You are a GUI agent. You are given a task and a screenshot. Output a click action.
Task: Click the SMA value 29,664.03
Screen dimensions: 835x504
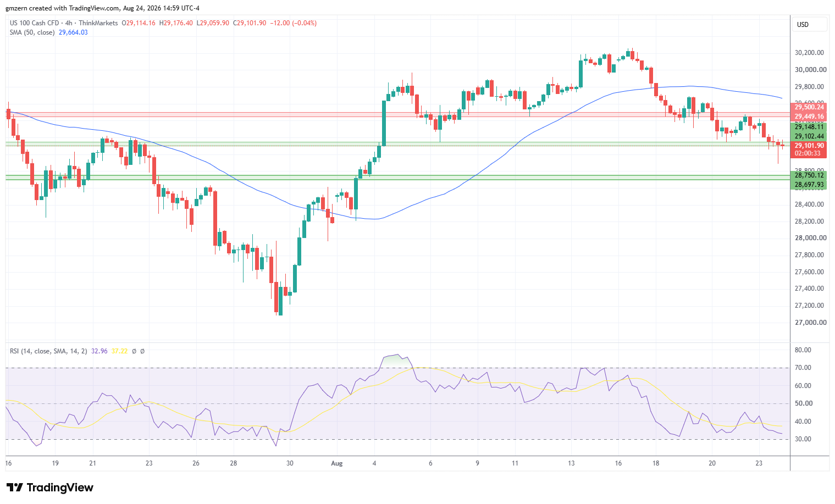73,32
